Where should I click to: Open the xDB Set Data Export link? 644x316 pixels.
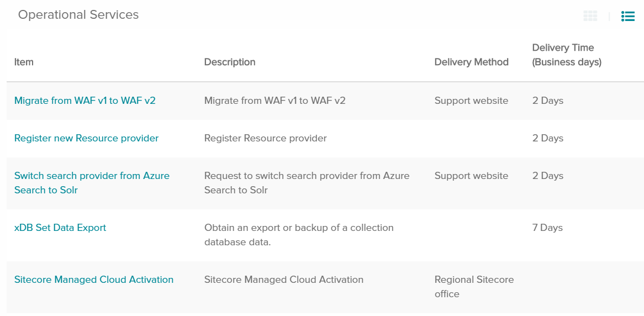pos(60,228)
